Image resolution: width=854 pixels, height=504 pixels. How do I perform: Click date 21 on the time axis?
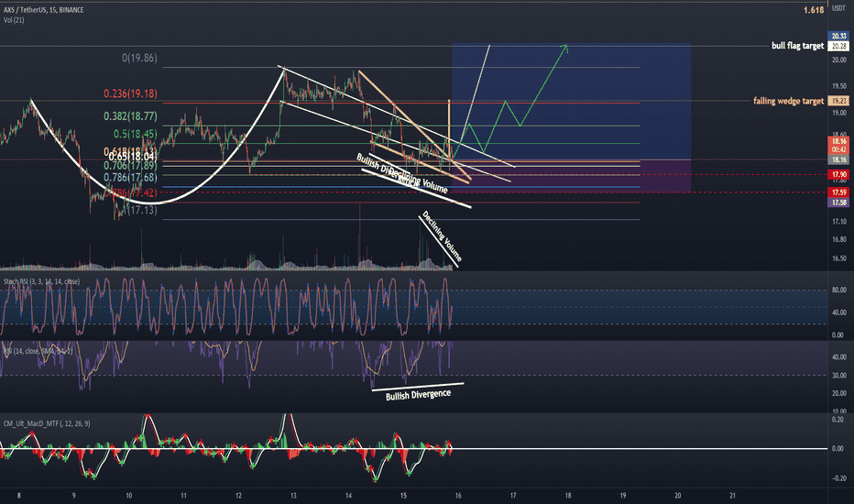click(x=732, y=496)
